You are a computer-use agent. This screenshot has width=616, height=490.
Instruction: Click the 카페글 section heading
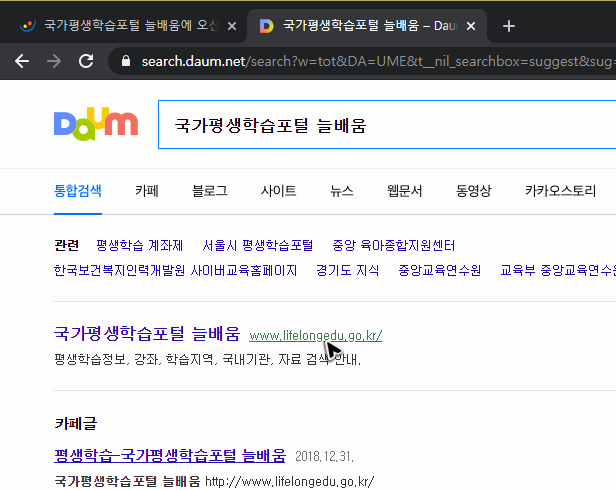75,423
